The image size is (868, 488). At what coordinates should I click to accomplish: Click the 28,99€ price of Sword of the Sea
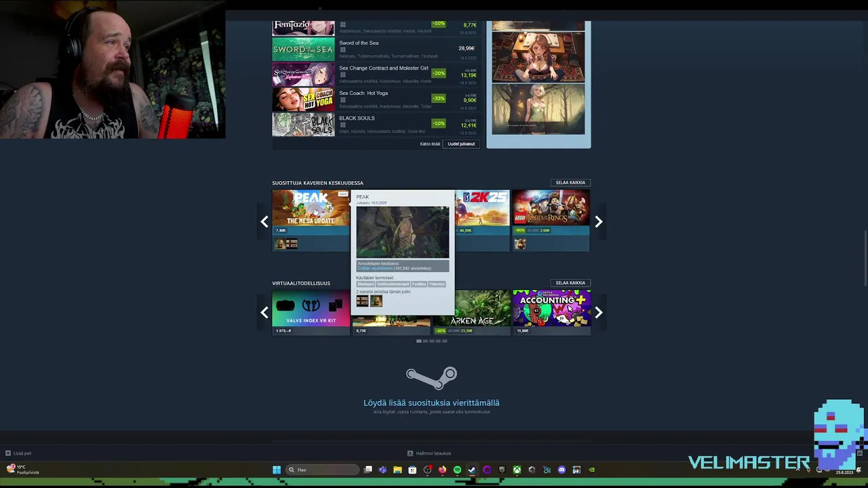pos(466,49)
